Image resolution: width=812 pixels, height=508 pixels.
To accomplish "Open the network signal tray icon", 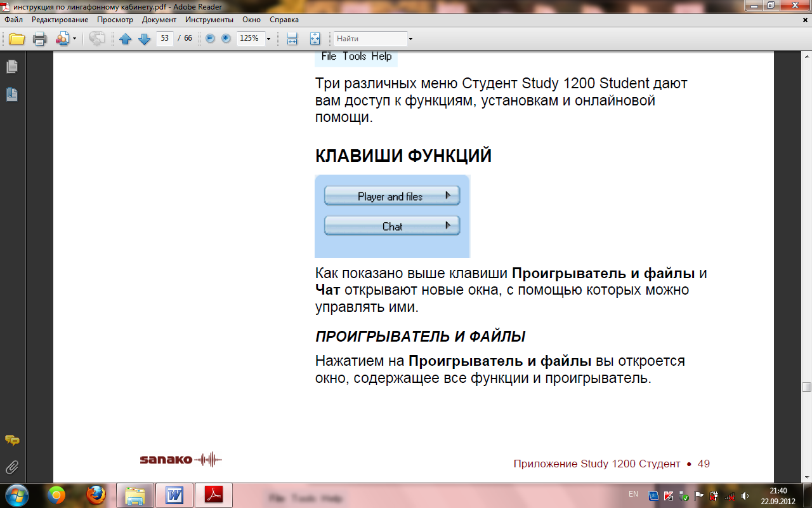I will (729, 496).
